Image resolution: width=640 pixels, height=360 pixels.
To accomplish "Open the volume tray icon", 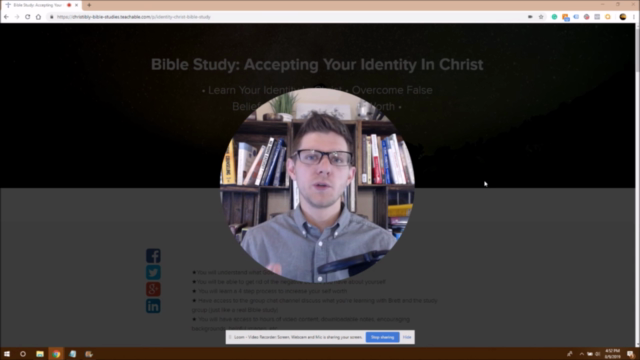I will [598, 354].
